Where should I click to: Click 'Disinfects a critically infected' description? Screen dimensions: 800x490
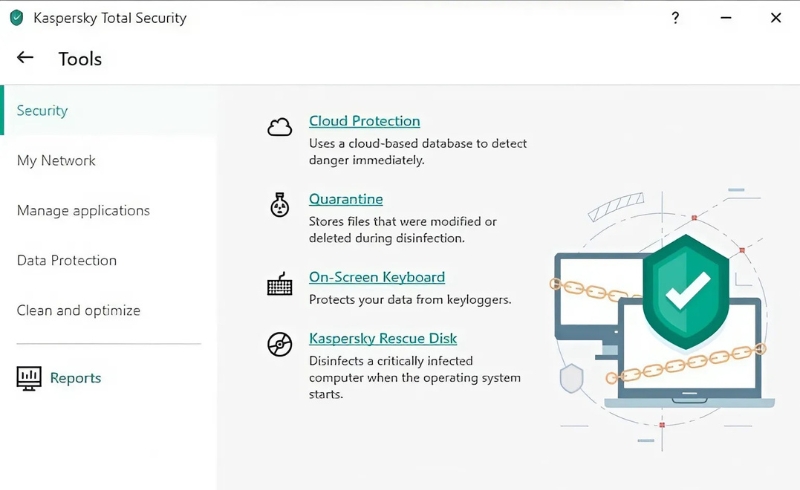click(415, 377)
